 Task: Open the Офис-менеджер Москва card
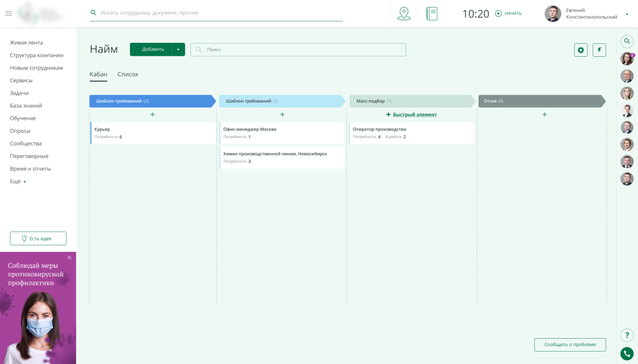pos(282,133)
